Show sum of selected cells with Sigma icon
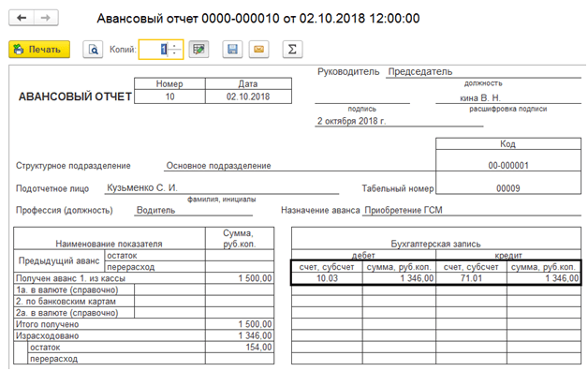Image resolution: width=588 pixels, height=371 pixels. [292, 49]
